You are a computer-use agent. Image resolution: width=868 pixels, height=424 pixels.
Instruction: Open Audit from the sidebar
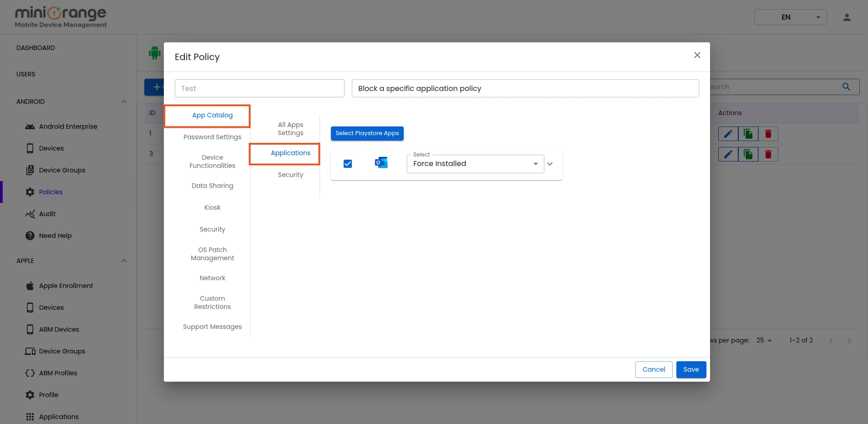47,214
